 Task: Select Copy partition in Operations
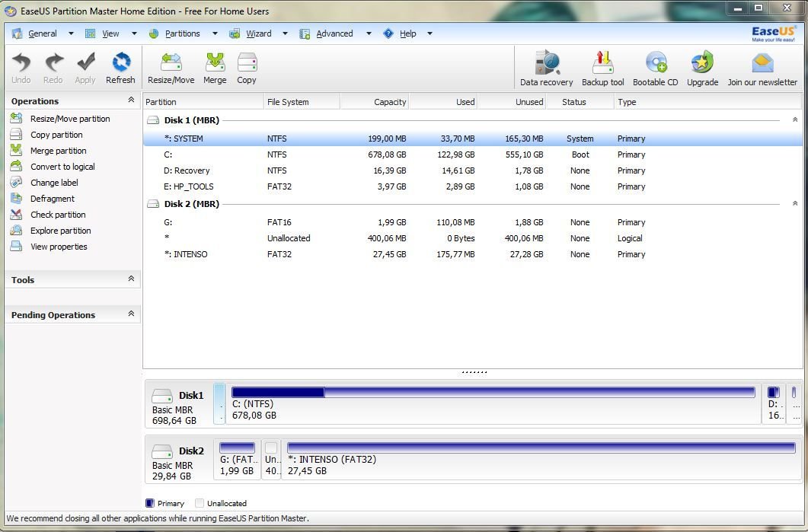(56, 135)
